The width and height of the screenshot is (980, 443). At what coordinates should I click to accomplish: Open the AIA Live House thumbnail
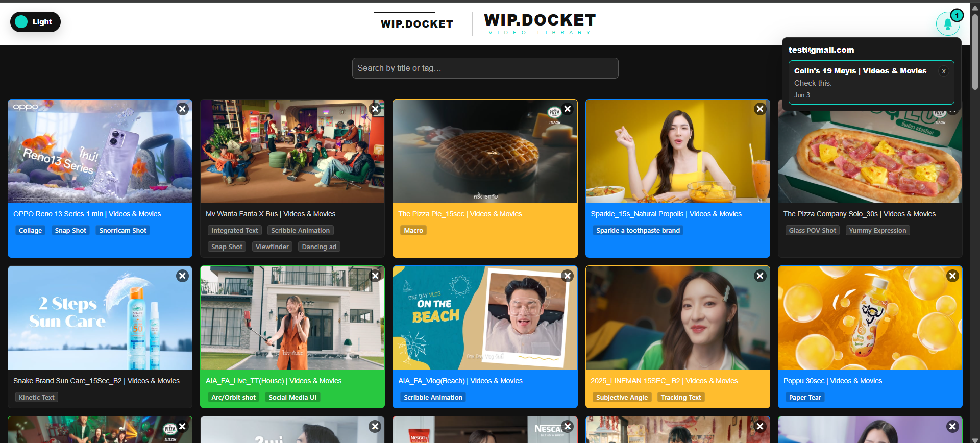(292, 317)
